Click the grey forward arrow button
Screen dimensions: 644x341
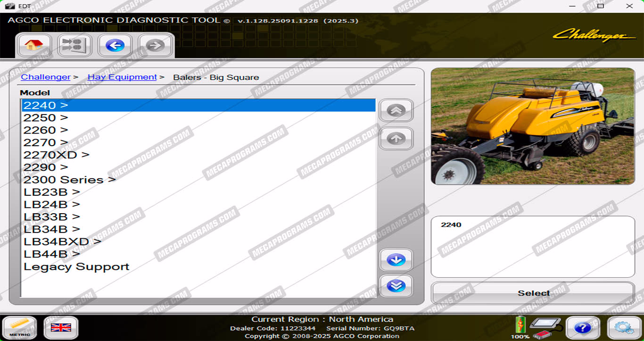[155, 45]
